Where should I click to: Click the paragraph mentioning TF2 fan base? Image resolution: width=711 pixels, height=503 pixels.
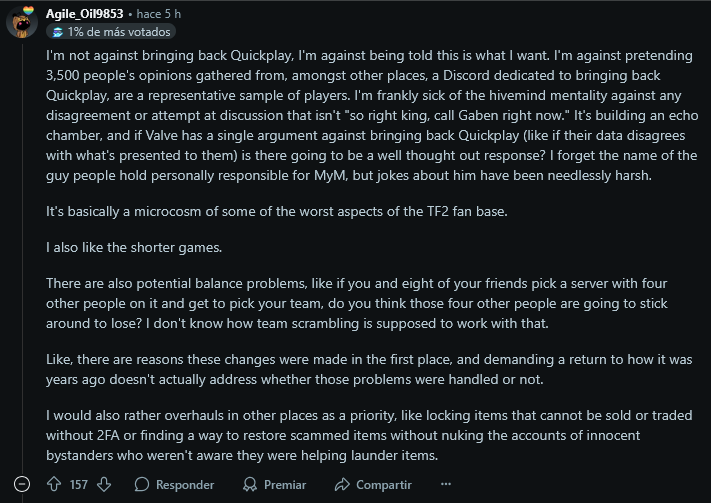277,211
